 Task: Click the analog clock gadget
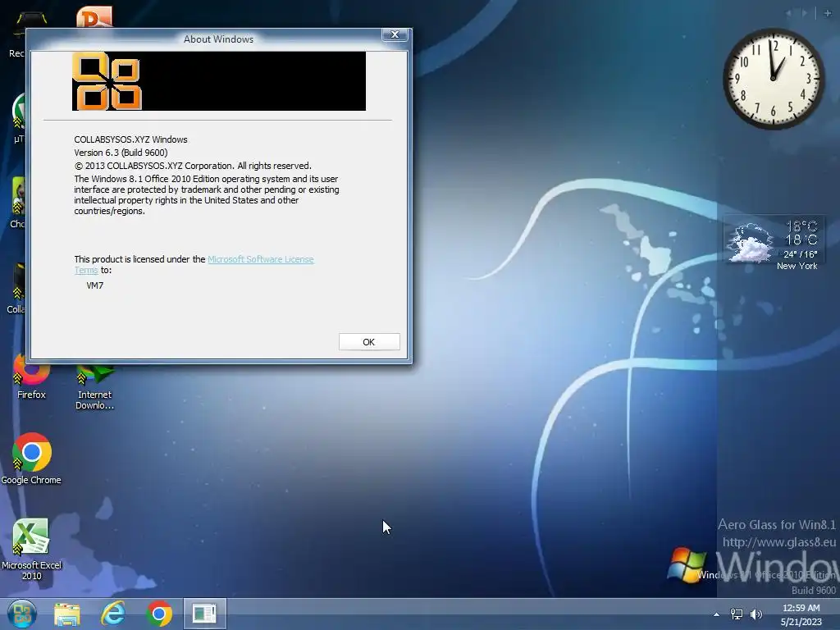click(773, 79)
